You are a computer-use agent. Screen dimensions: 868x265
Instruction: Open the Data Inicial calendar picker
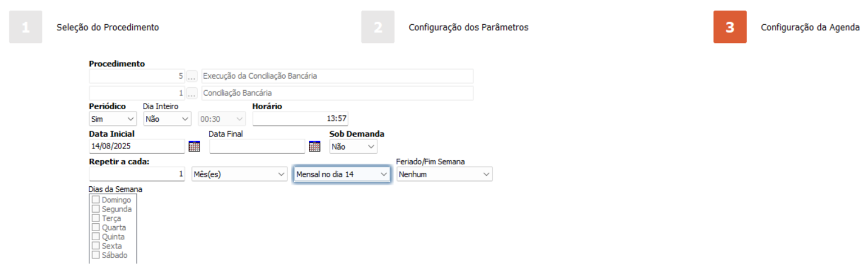point(194,147)
